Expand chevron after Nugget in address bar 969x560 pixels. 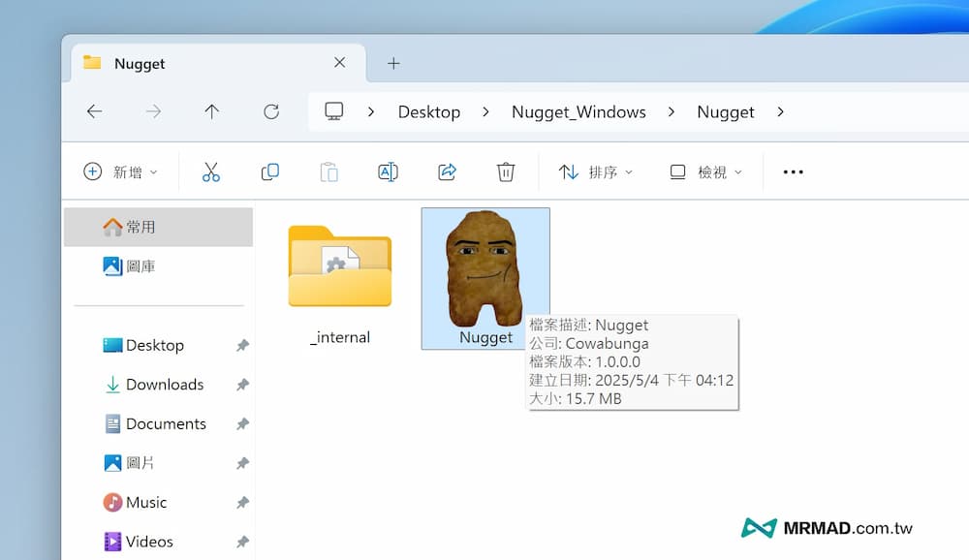point(780,111)
